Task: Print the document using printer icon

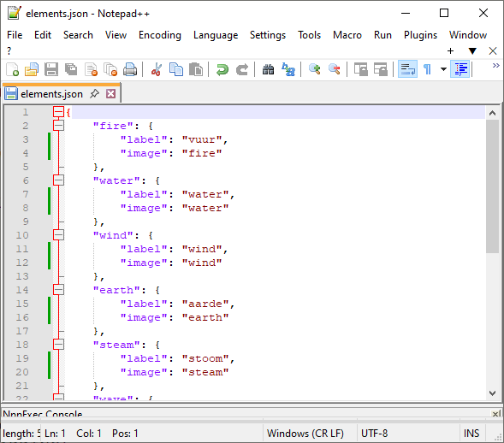Action: coord(130,69)
